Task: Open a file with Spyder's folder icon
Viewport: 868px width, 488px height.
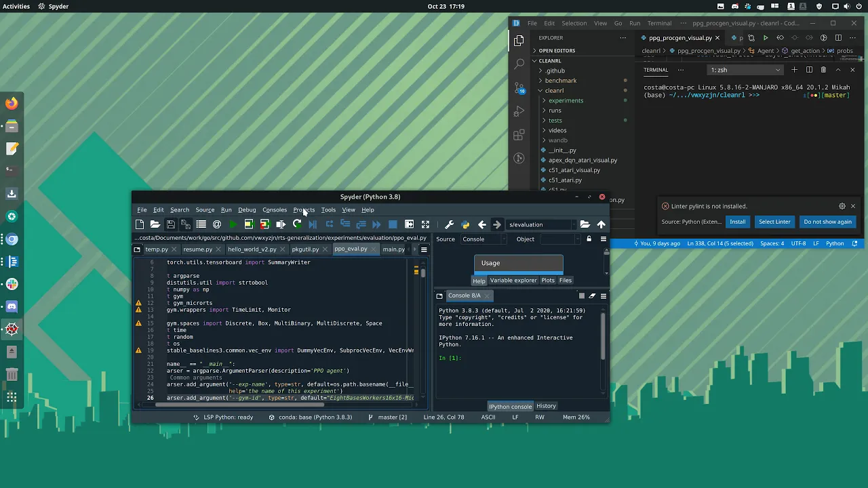Action: 155,224
